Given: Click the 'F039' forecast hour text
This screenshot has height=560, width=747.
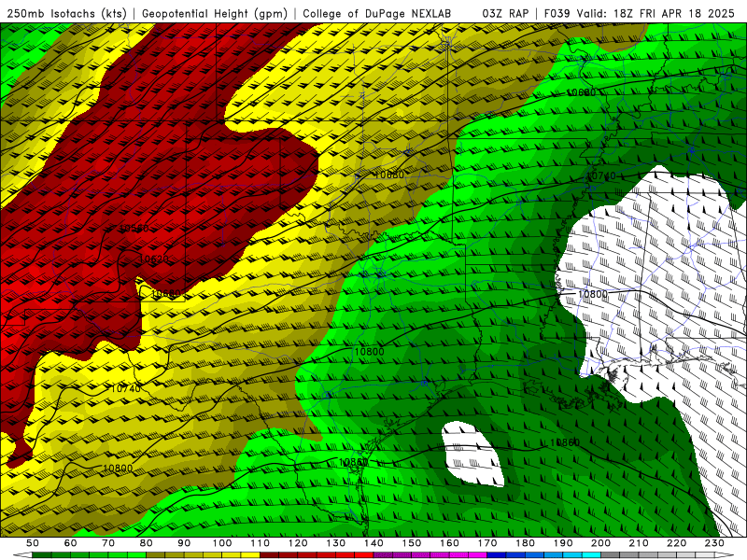Looking at the screenshot, I should [557, 13].
